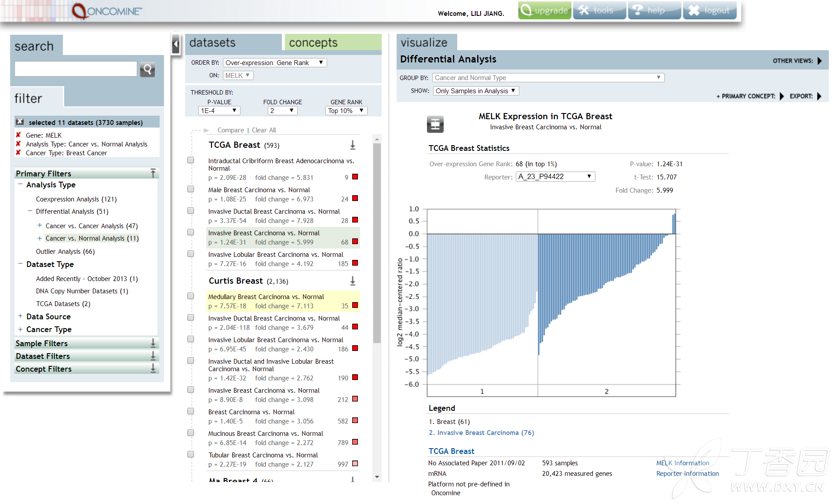Open the ON: MELK dropdown
Screen dimensions: 835x504
(x=238, y=75)
